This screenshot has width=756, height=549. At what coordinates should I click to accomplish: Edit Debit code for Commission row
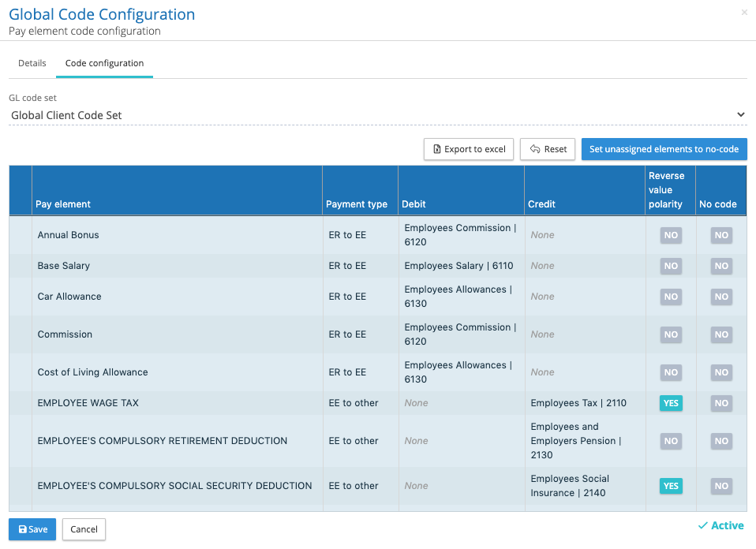[459, 334]
